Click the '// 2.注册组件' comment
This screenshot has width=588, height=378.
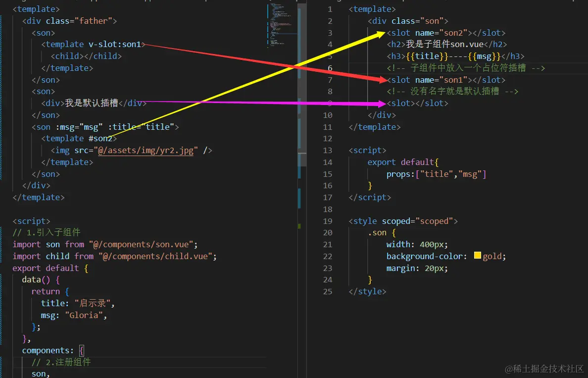61,362
